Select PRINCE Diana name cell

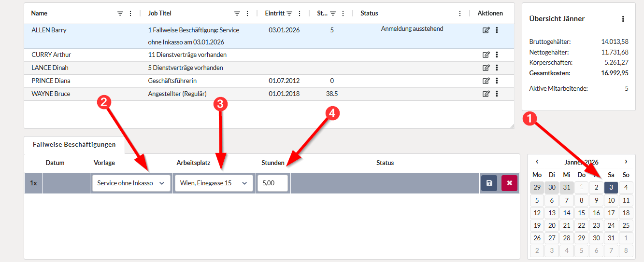pyautogui.click(x=51, y=81)
